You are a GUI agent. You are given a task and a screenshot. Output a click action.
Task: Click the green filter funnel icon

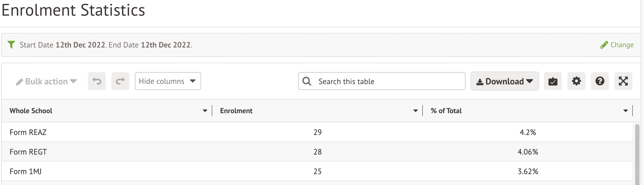click(x=11, y=45)
